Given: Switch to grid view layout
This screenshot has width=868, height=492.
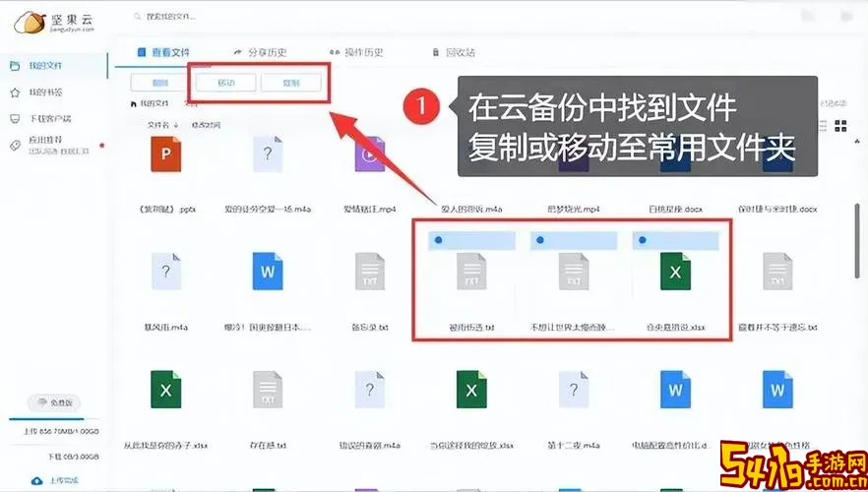Looking at the screenshot, I should click(840, 126).
